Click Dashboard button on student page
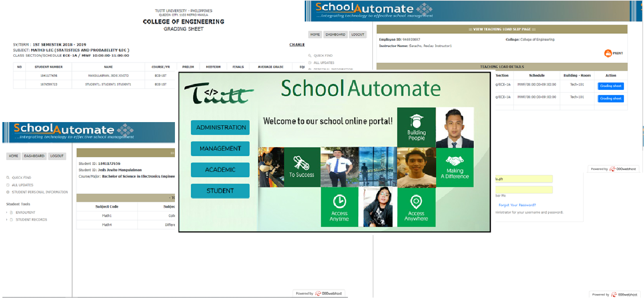 35,156
